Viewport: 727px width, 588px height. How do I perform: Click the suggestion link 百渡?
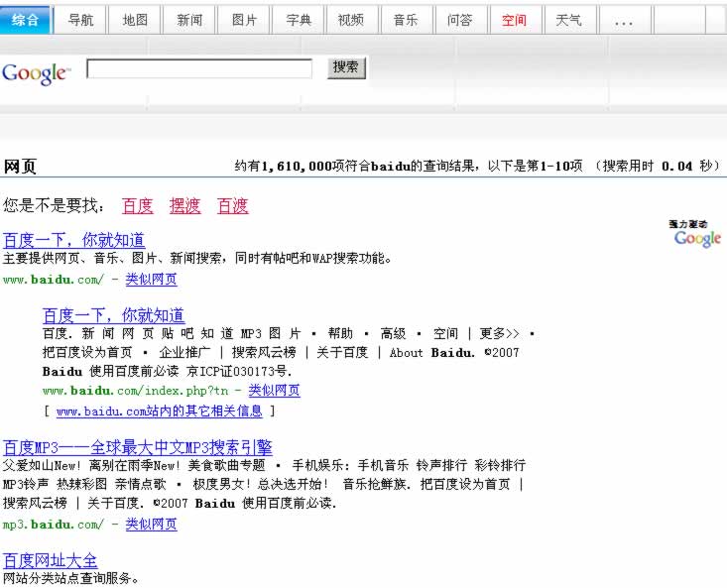coord(233,205)
